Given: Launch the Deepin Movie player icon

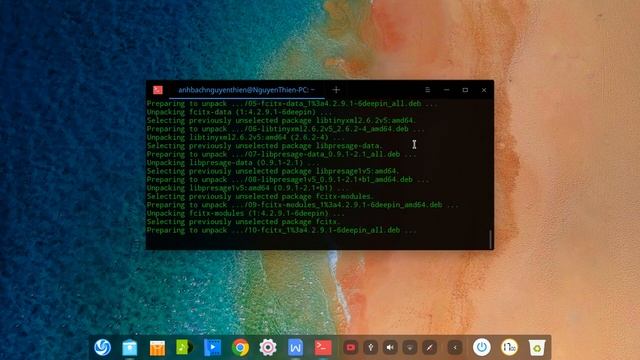Looking at the screenshot, I should [x=212, y=347].
